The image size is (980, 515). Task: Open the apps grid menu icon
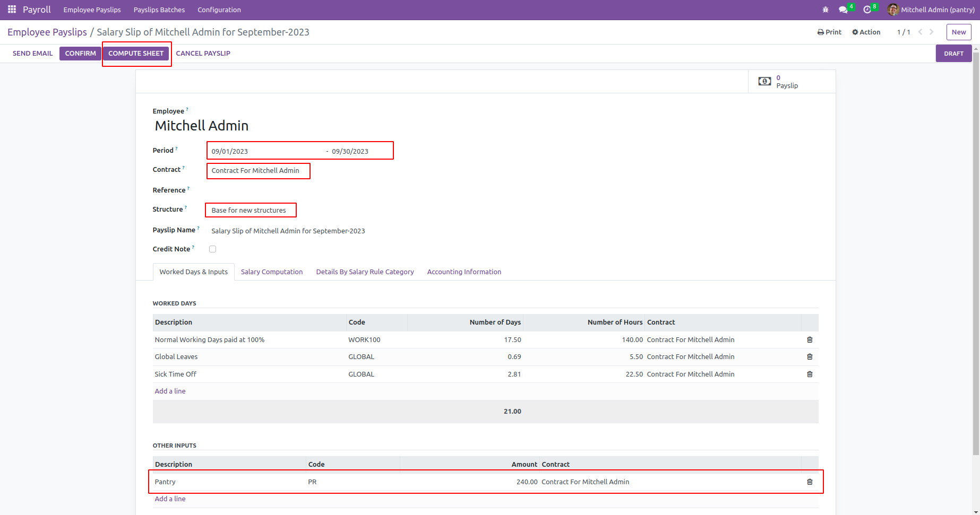[x=12, y=10]
